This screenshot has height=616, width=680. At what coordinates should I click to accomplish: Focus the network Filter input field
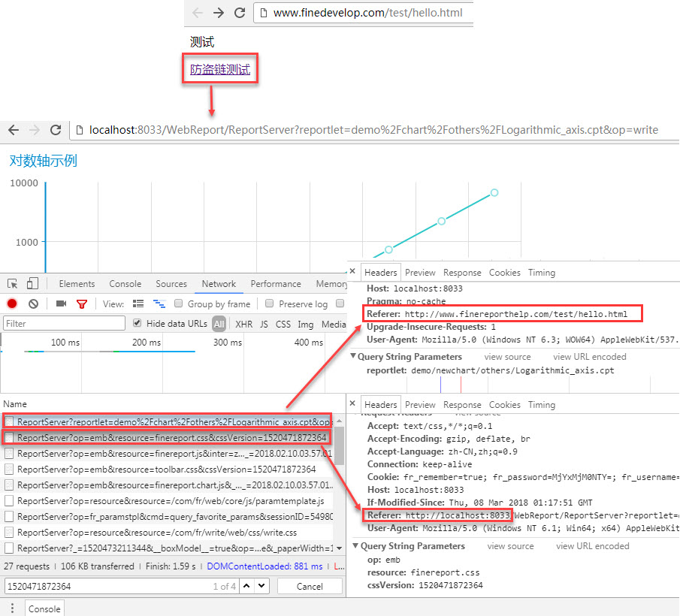click(x=64, y=323)
